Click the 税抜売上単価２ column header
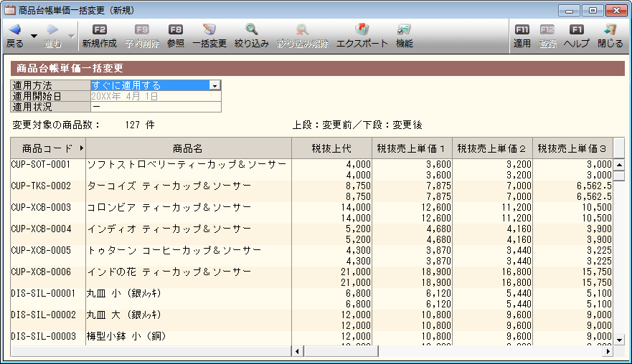The height and width of the screenshot is (364, 632). pyautogui.click(x=492, y=148)
